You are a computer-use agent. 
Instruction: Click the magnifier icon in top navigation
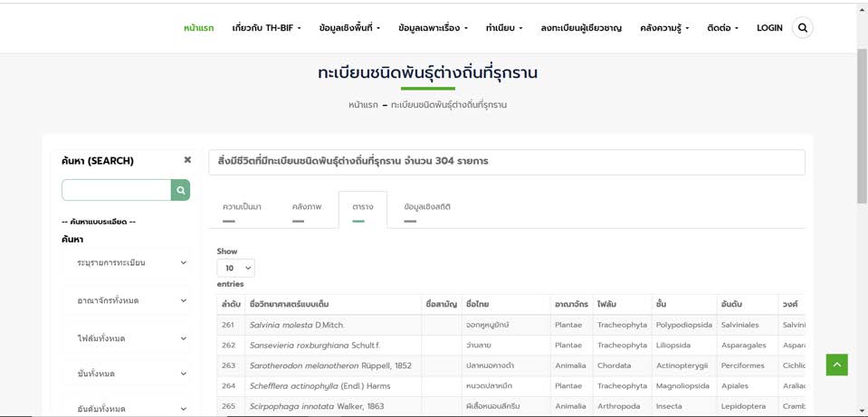(x=802, y=28)
